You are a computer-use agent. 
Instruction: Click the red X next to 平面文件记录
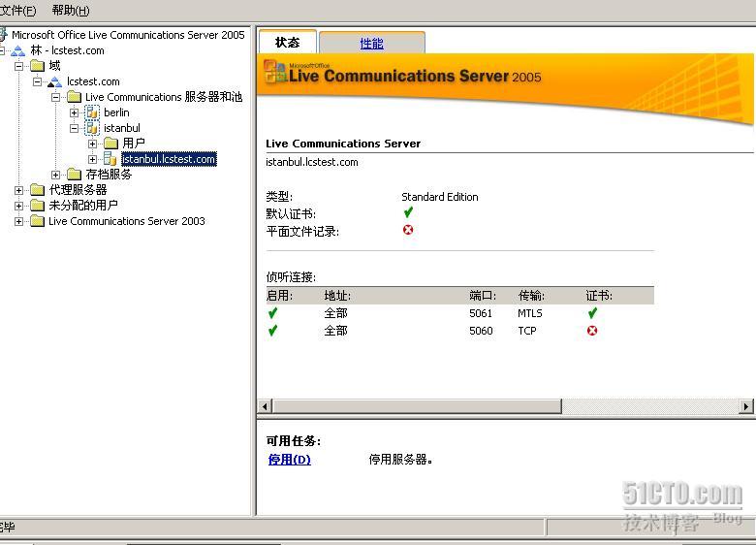click(x=408, y=230)
